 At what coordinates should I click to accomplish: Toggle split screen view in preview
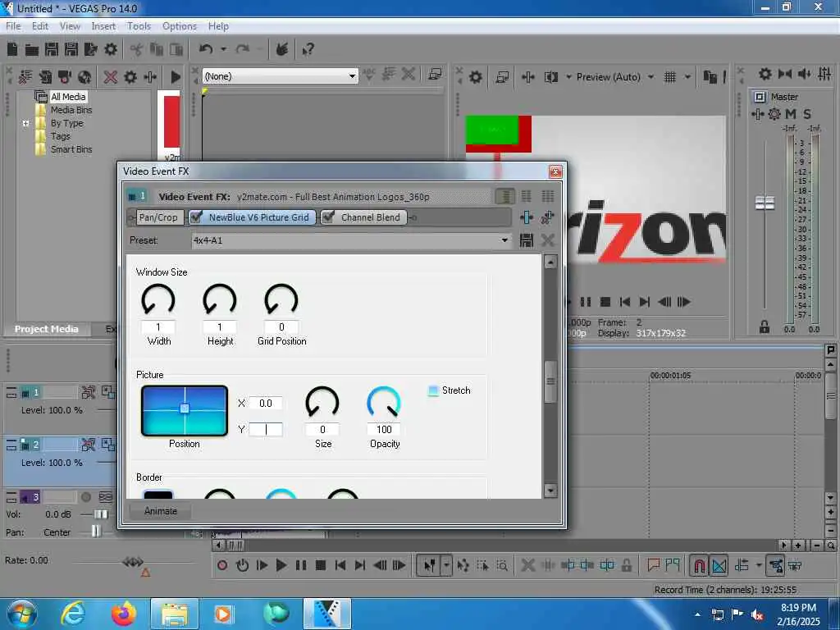click(x=550, y=77)
